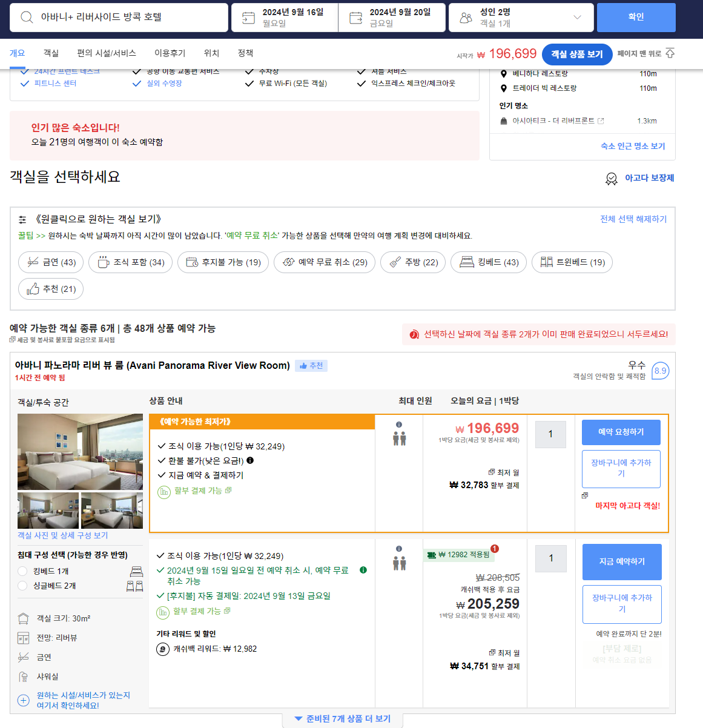
Task: Click the blue 확인 search button
Action: pos(636,18)
